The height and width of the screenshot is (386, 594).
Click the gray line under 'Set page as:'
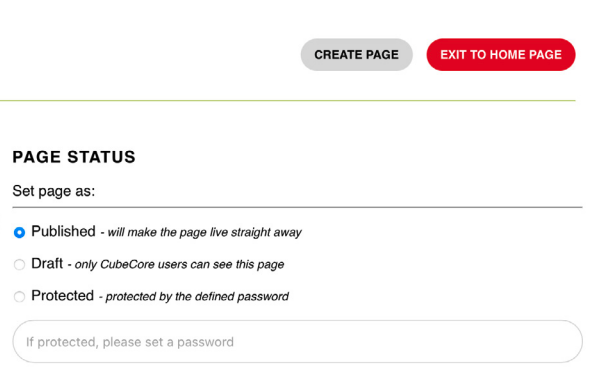[297, 207]
